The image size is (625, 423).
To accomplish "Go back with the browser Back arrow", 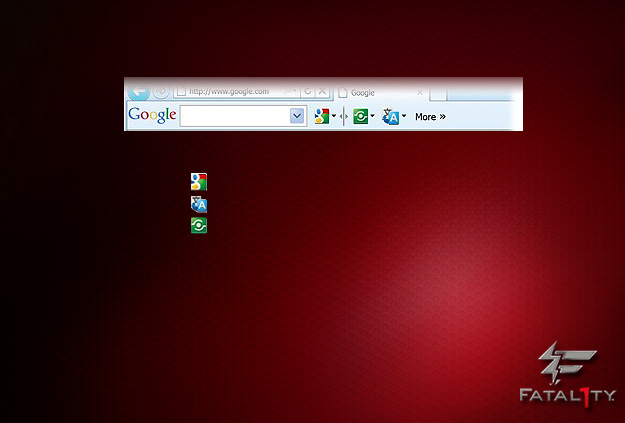I will 139,91.
